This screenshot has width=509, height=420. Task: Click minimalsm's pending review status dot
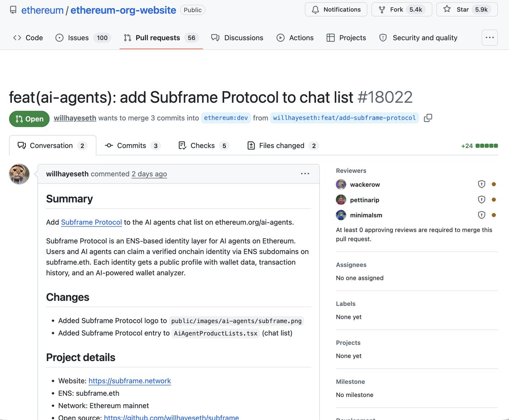click(494, 215)
